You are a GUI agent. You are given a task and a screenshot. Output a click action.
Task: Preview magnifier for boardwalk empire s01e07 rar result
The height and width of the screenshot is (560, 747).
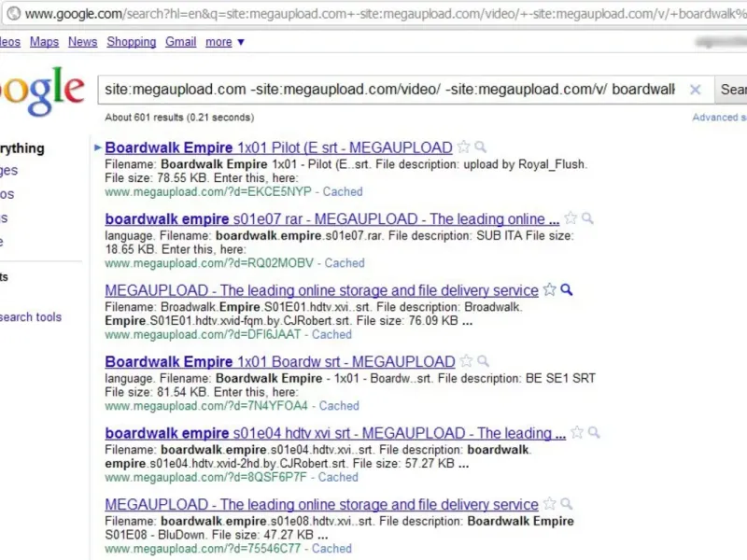point(587,218)
